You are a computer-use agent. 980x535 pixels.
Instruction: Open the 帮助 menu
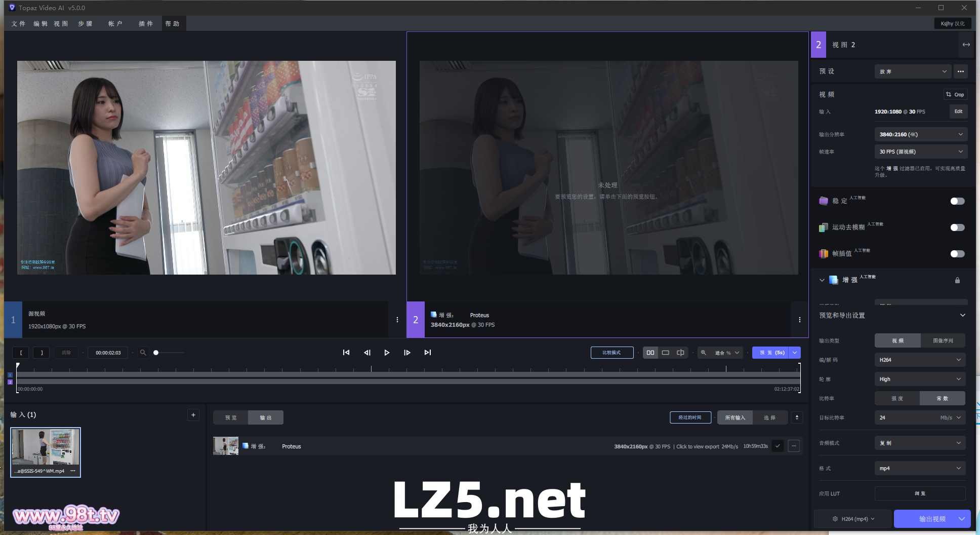(x=172, y=24)
